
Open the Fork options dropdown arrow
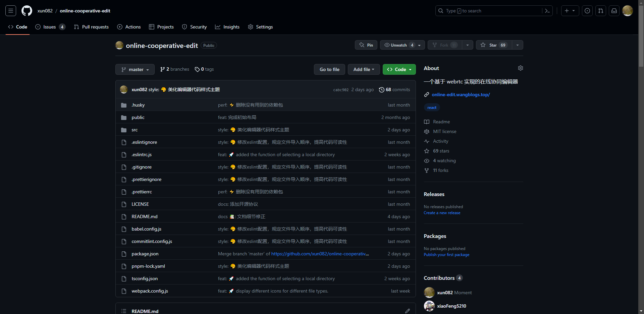pyautogui.click(x=468, y=45)
